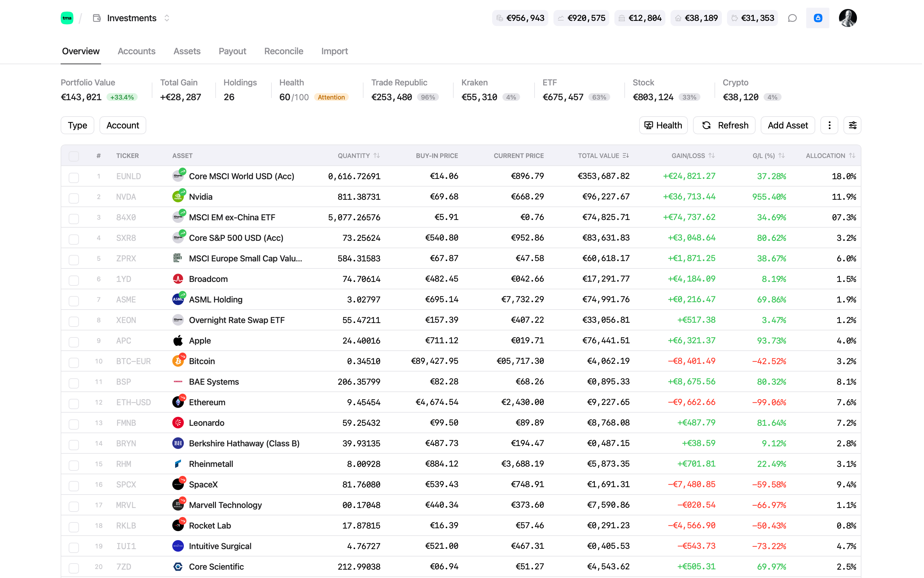Toggle the select-all checkbox in table header
The image size is (924, 578).
tap(74, 156)
